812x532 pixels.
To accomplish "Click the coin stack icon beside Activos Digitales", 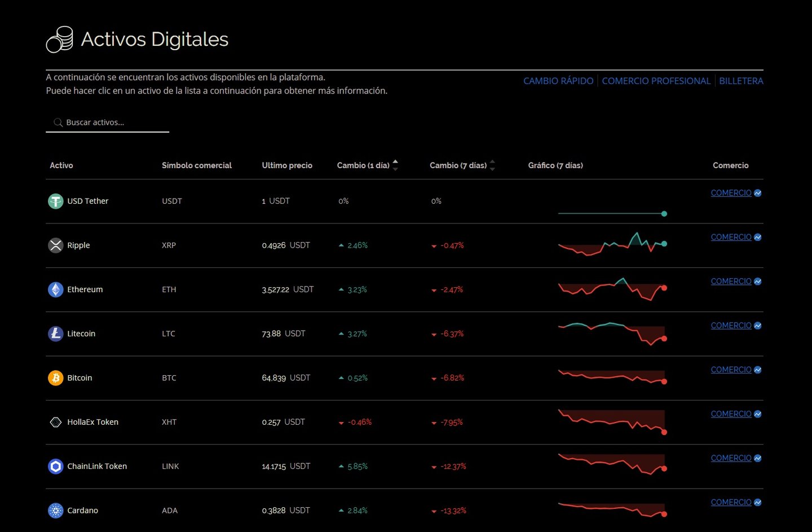I will [x=60, y=39].
